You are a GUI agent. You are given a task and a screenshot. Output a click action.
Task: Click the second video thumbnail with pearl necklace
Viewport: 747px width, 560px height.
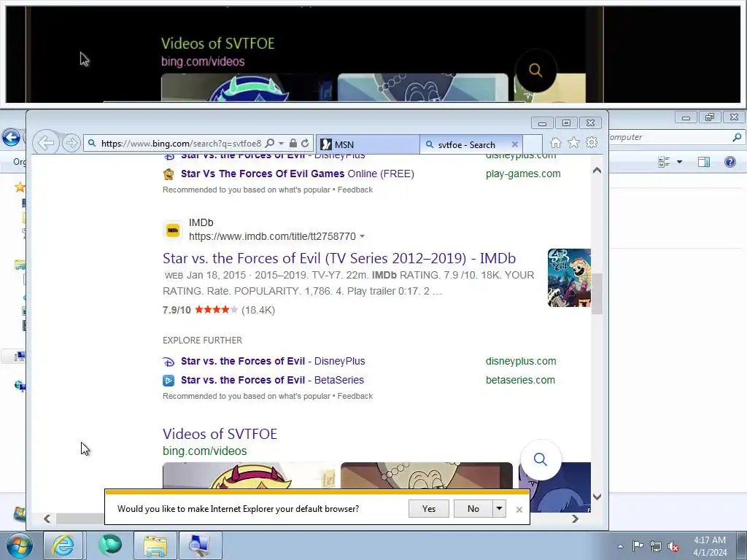coord(426,475)
